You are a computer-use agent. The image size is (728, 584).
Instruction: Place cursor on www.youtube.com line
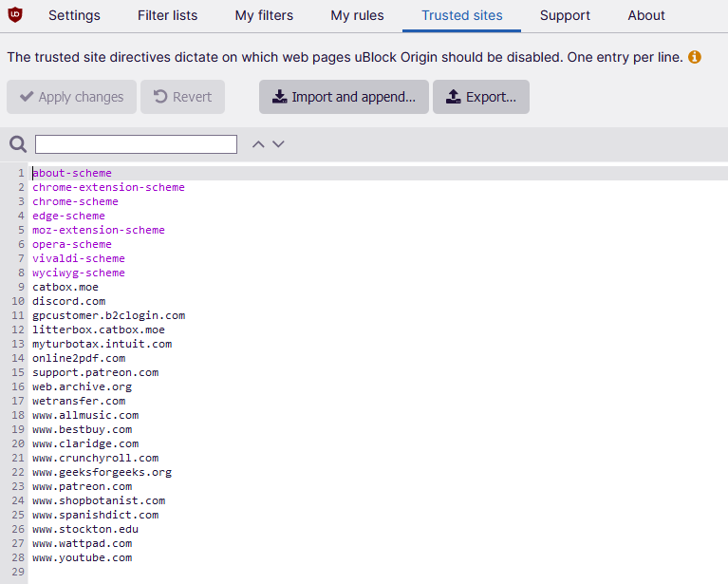click(x=83, y=557)
